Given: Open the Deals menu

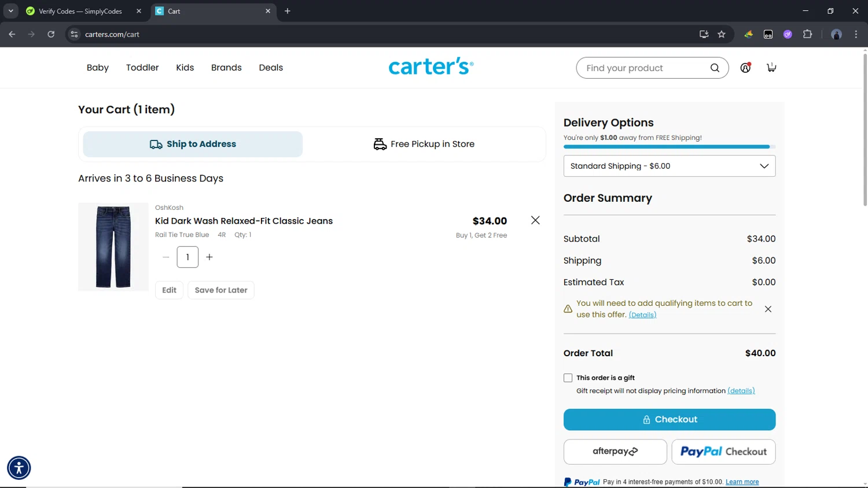Looking at the screenshot, I should pyautogui.click(x=271, y=68).
